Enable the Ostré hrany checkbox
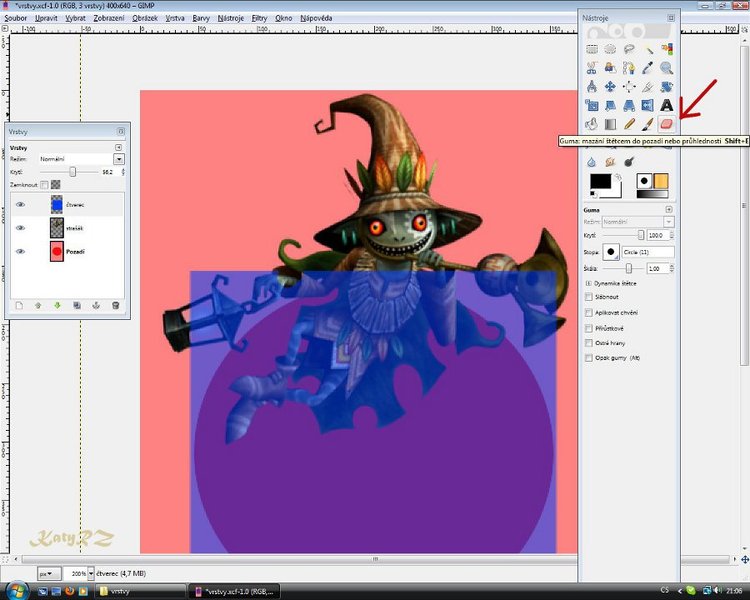Viewport: 750px width, 600px height. [589, 343]
